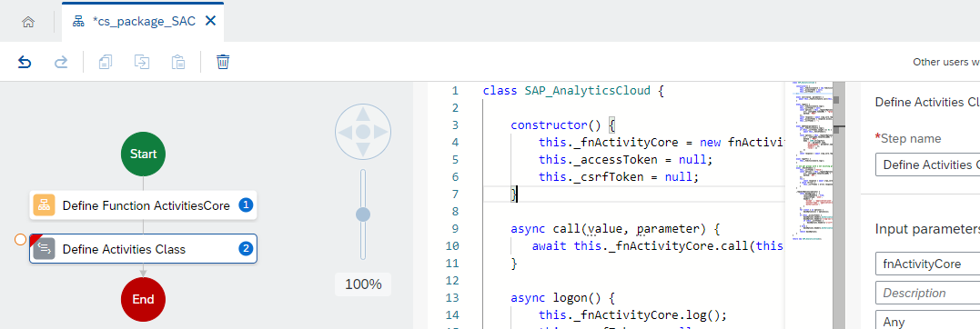This screenshot has width=980, height=329.
Task: Click the copy toolbar icon
Action: (106, 62)
